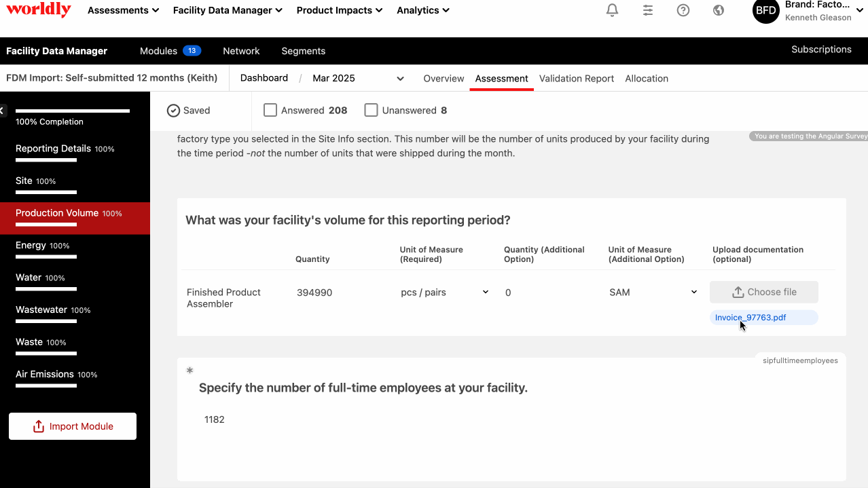
Task: Click the You are testing the Angular Survey badge
Action: point(810,136)
